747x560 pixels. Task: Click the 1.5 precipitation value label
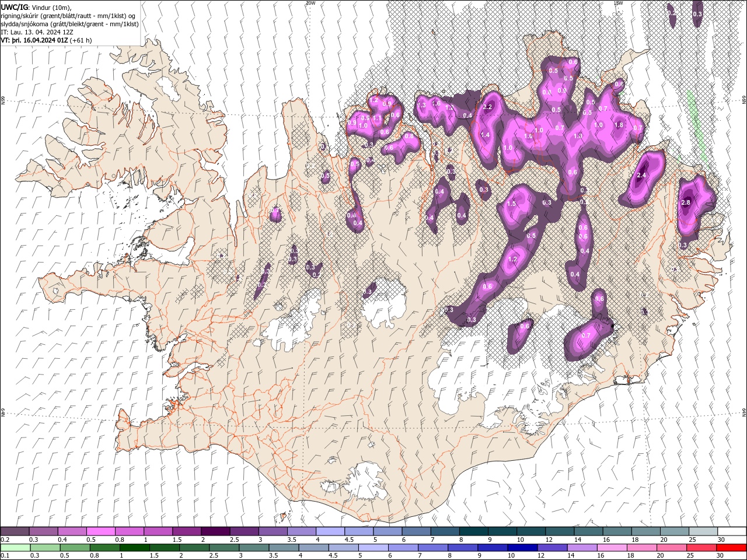click(x=512, y=204)
